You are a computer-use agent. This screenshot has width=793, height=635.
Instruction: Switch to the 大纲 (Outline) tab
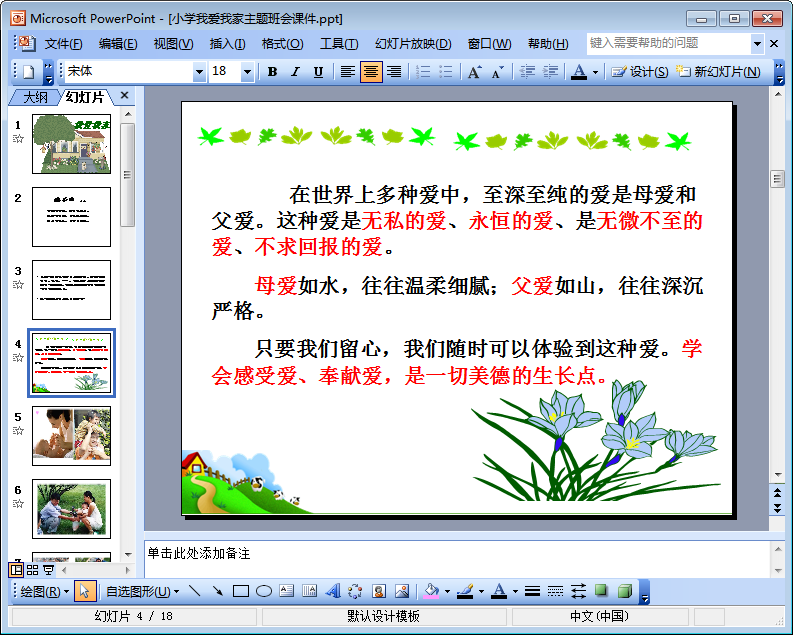pyautogui.click(x=35, y=97)
